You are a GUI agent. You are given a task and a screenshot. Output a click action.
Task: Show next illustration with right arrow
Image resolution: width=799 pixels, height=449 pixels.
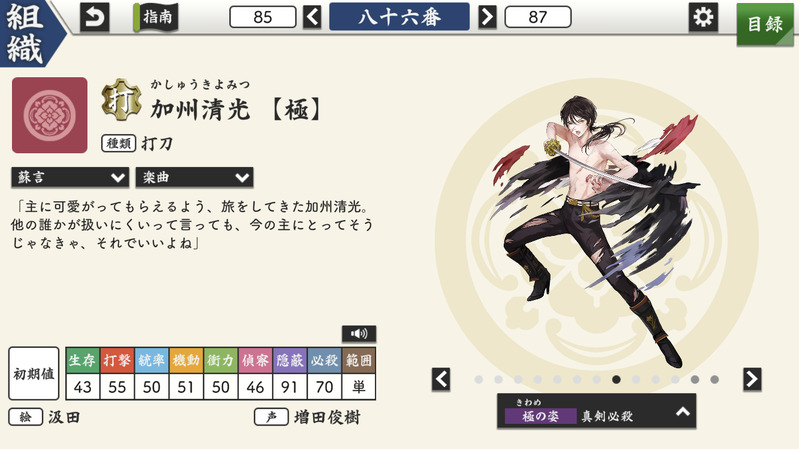pyautogui.click(x=752, y=379)
